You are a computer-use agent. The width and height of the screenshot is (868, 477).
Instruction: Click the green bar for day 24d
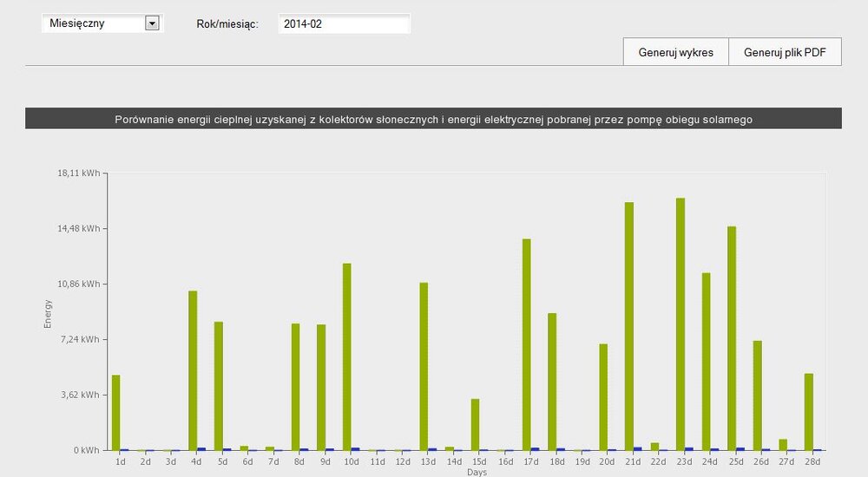click(x=707, y=361)
